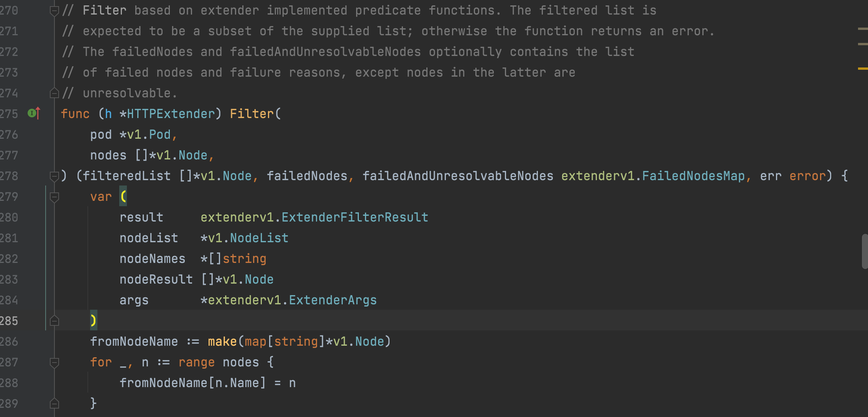The height and width of the screenshot is (417, 868).
Task: Click the fold end marker beside '// unresolvable.'
Action: (x=54, y=93)
